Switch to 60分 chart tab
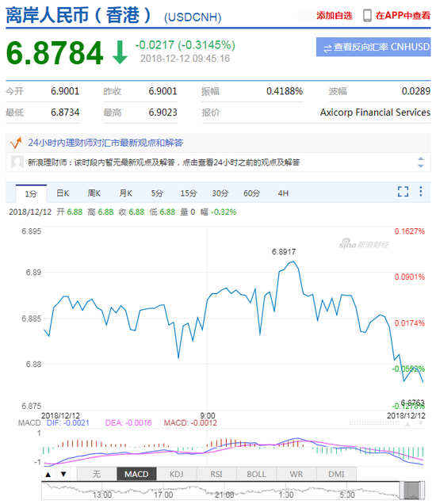Viewport: 436px width, 504px height. pos(251,193)
